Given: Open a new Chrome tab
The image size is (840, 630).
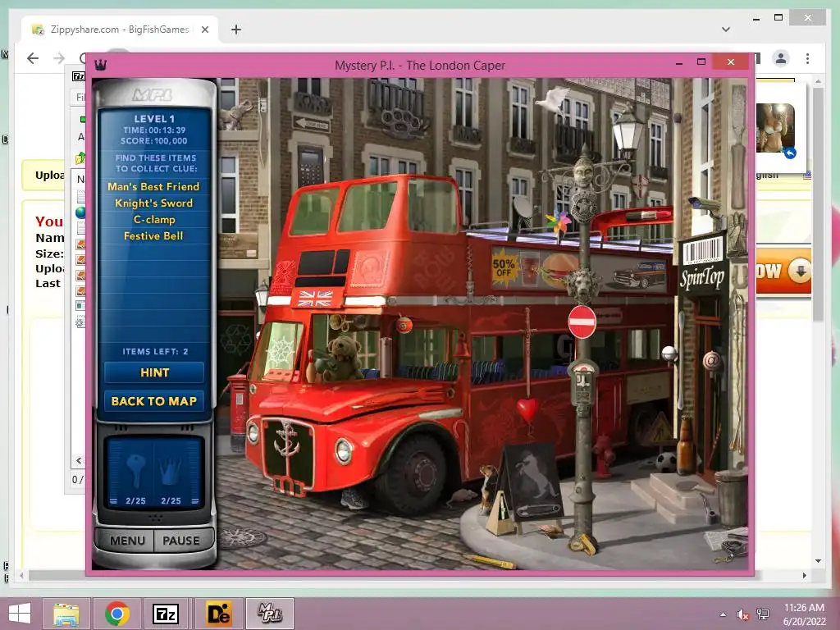Looking at the screenshot, I should [235, 30].
